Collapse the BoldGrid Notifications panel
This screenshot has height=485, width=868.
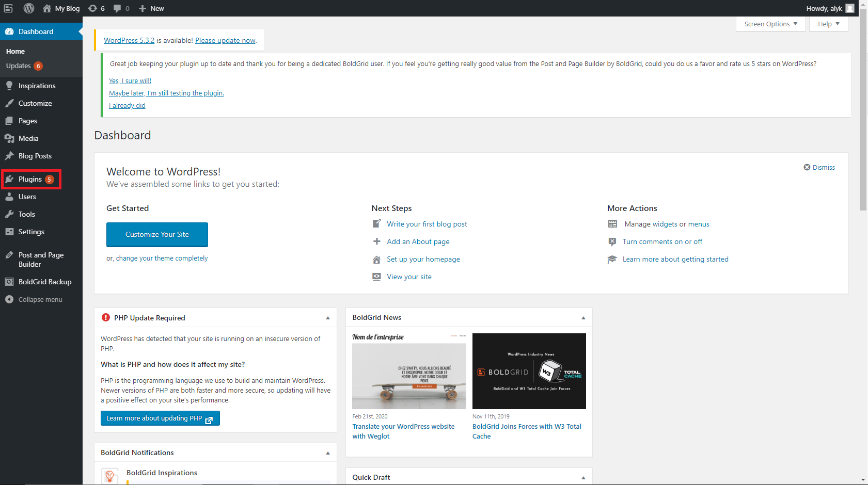tap(328, 453)
